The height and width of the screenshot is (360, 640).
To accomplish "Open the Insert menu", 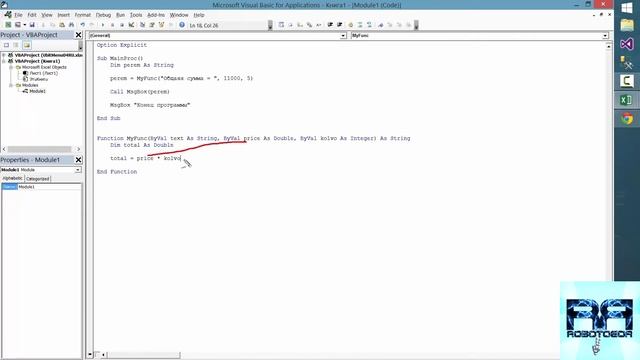I will pyautogui.click(x=64, y=15).
